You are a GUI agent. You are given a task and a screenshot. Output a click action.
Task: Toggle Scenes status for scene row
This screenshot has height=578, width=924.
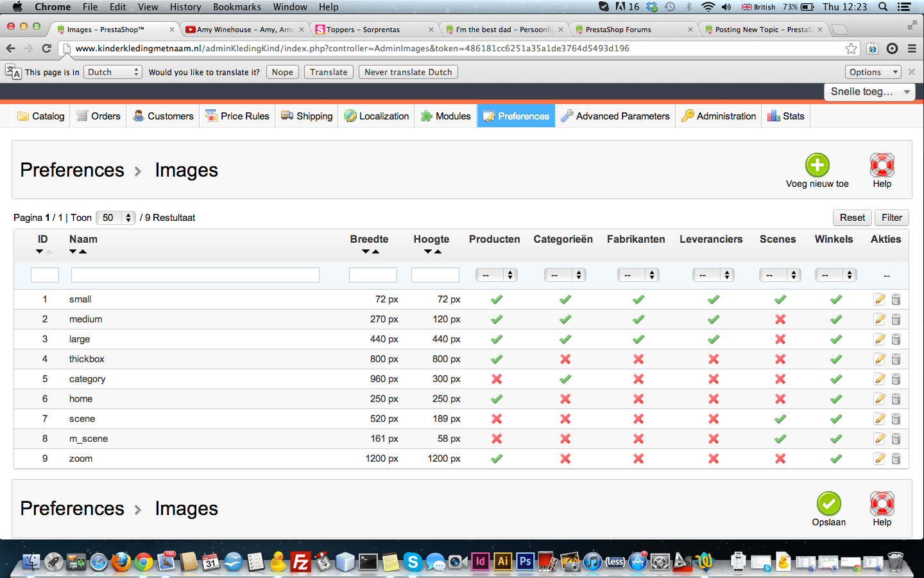pos(780,419)
